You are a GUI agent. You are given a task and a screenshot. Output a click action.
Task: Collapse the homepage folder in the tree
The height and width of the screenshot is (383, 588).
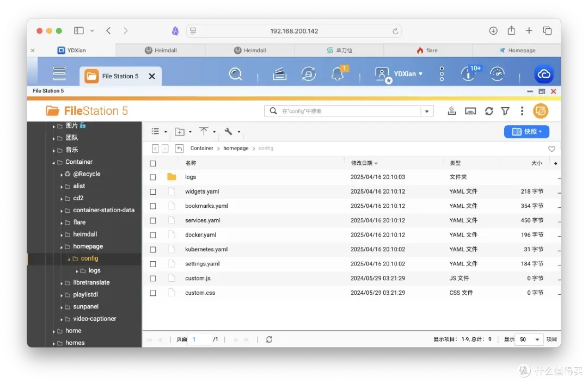(x=62, y=247)
